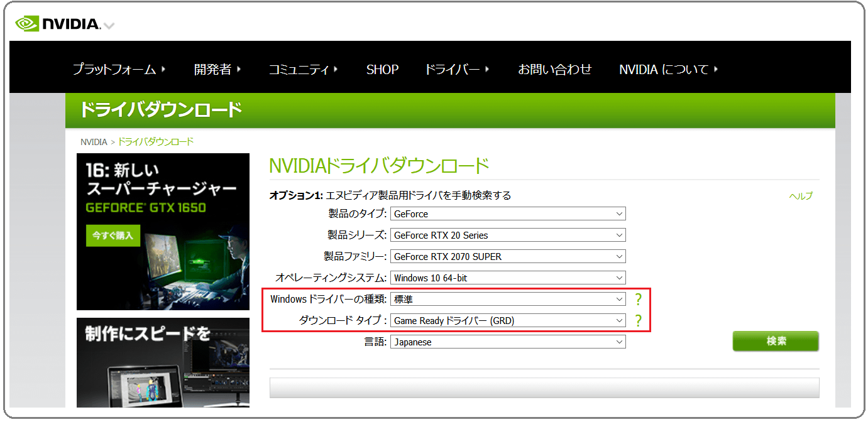Expand the 製品のタイプ dropdown
Viewport: 868px width, 422px height.
coord(508,214)
